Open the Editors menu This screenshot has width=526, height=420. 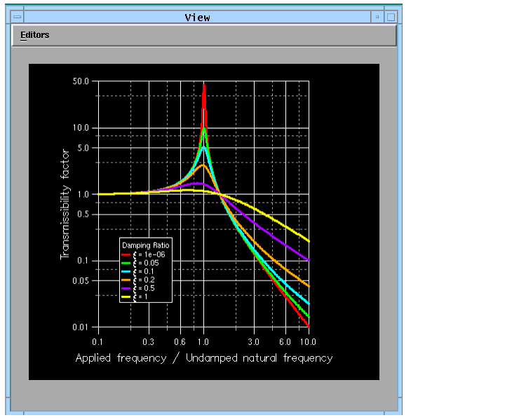[x=35, y=35]
